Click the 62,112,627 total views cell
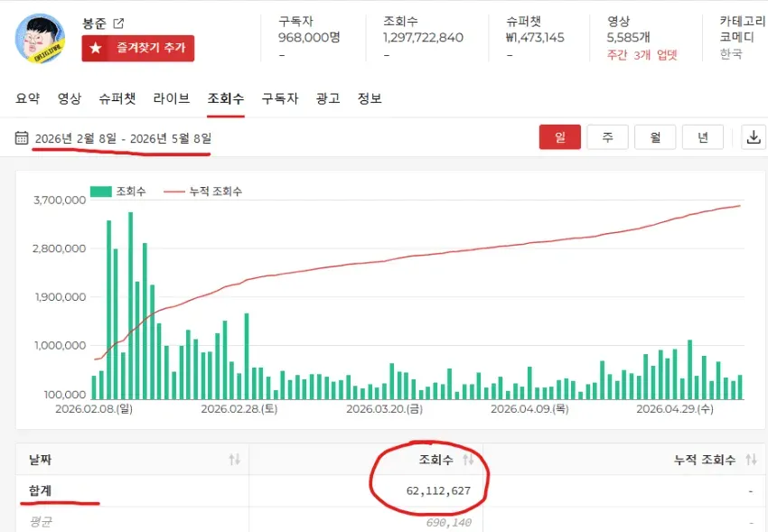The height and width of the screenshot is (532, 768). [438, 490]
